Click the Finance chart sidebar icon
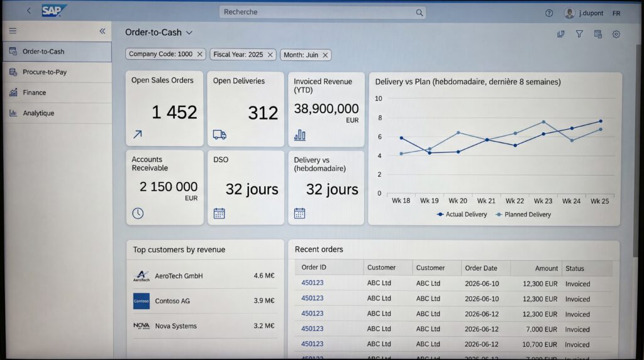Viewport: 644px width, 360px height. pos(13,93)
